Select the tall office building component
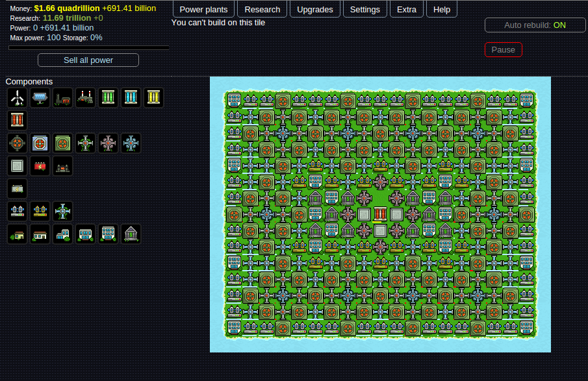588x381 pixels. coord(108,234)
